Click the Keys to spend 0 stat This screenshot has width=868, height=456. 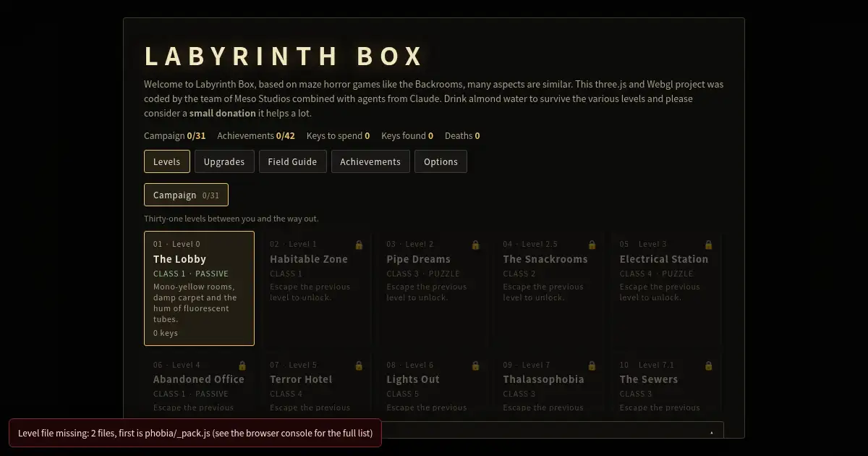[338, 135]
